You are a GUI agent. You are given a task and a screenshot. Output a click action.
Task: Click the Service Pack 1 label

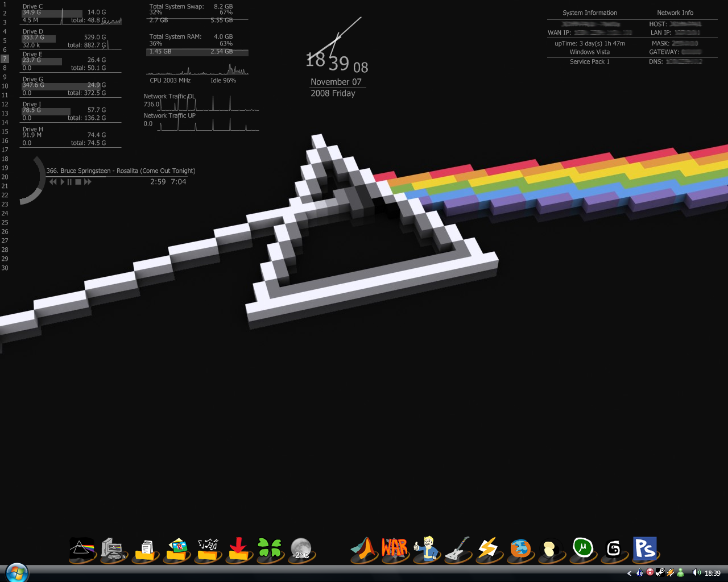pyautogui.click(x=590, y=61)
